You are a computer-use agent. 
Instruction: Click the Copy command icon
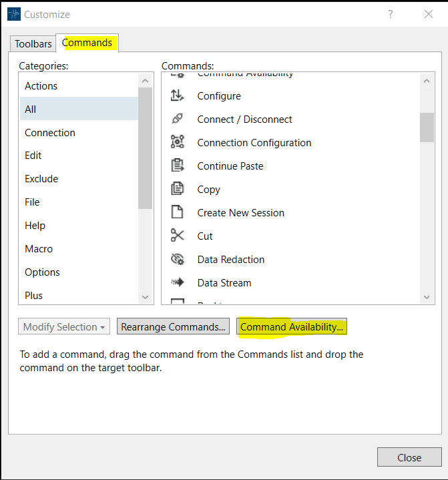(x=178, y=189)
